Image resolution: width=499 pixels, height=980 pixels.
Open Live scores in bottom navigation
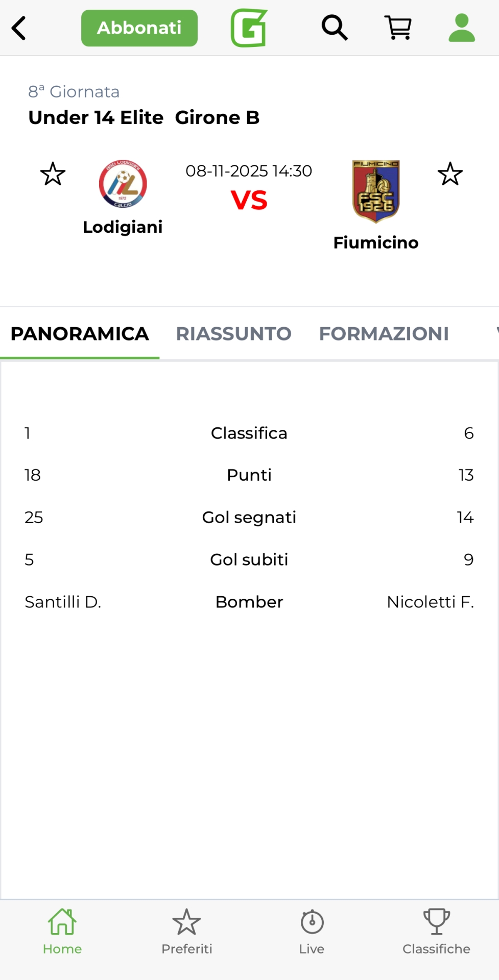(x=312, y=932)
